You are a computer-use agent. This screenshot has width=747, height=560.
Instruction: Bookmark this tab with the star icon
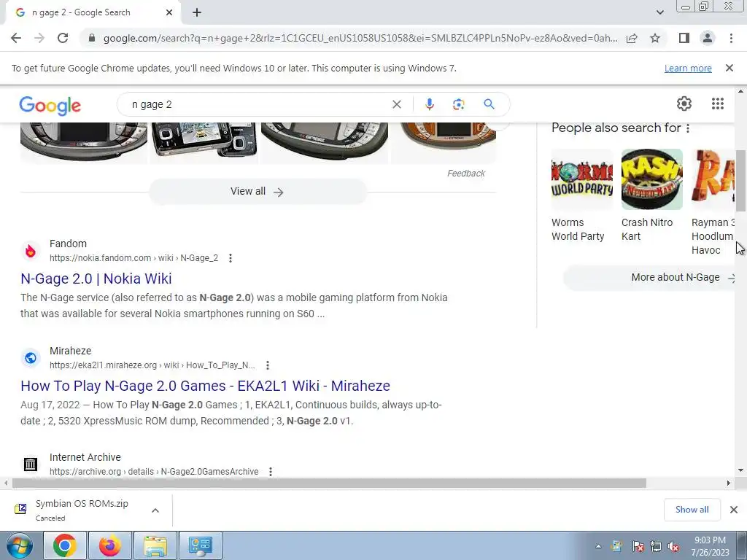(655, 38)
